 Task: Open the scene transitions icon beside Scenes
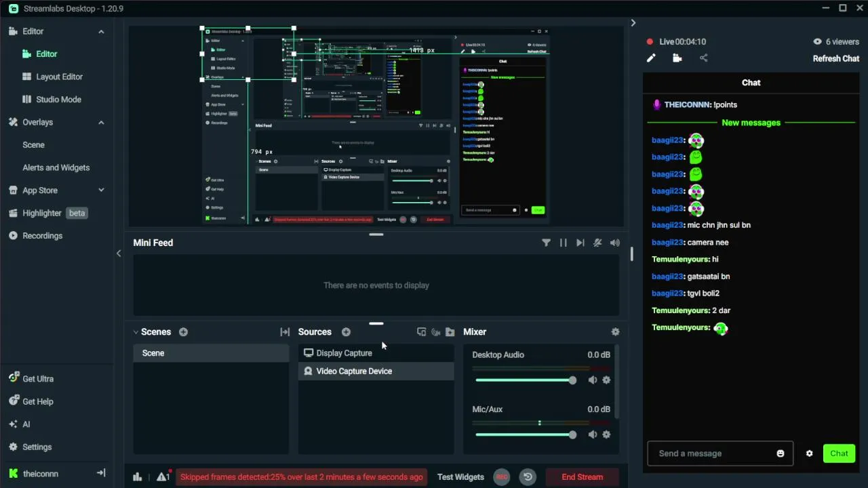(285, 332)
